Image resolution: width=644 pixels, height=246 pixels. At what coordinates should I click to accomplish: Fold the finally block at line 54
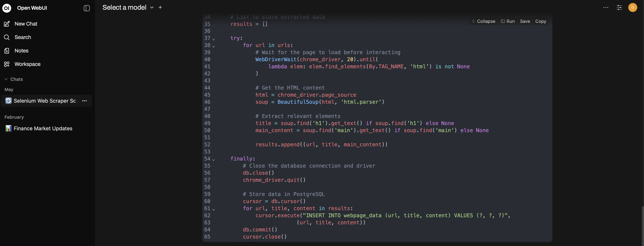pos(214,160)
